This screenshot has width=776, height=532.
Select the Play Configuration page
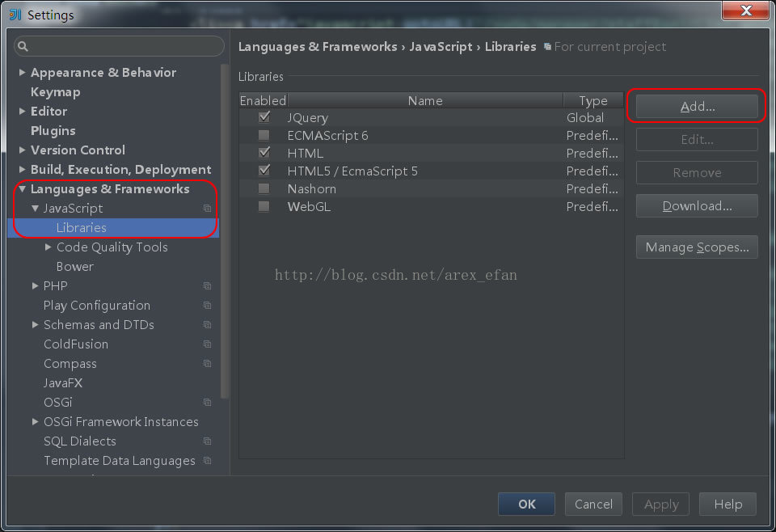[97, 306]
